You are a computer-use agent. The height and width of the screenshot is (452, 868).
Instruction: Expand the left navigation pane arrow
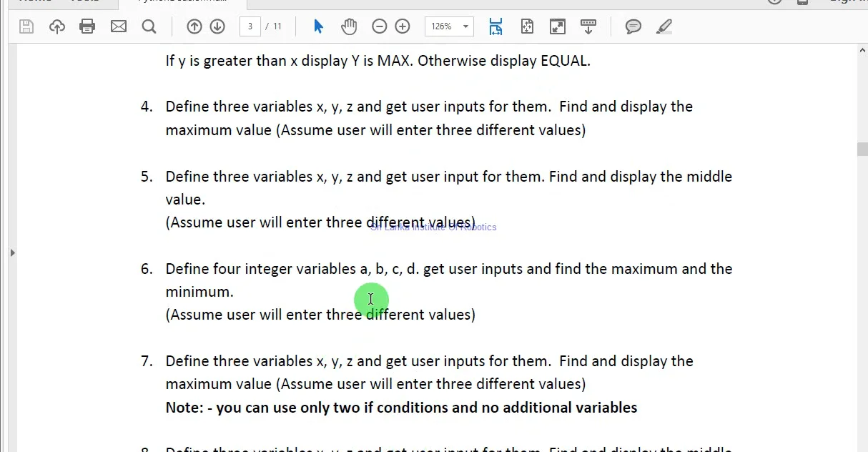tap(12, 252)
